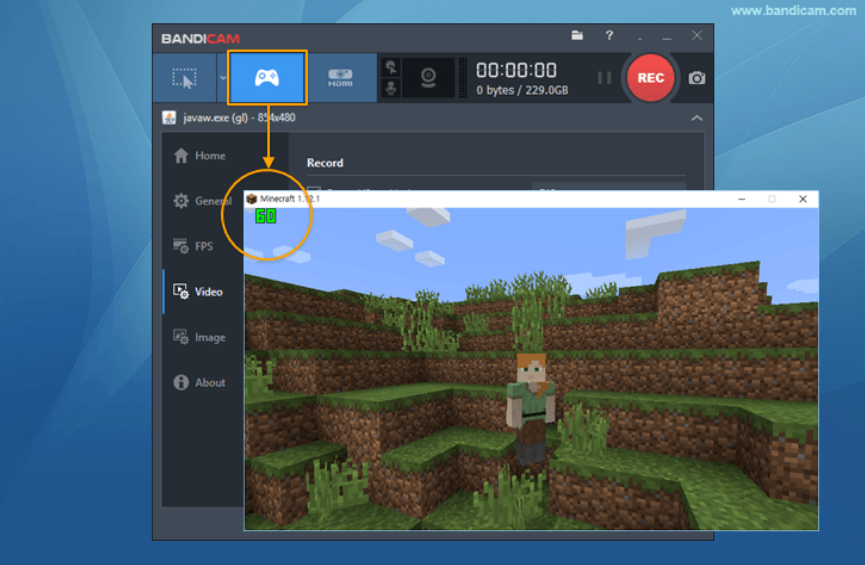The height and width of the screenshot is (565, 865).
Task: Open the Video settings tab
Action: [199, 291]
